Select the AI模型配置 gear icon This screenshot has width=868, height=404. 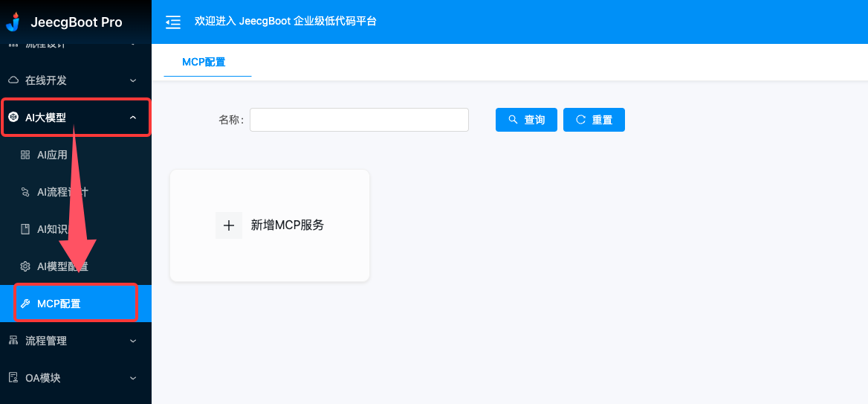coord(25,266)
